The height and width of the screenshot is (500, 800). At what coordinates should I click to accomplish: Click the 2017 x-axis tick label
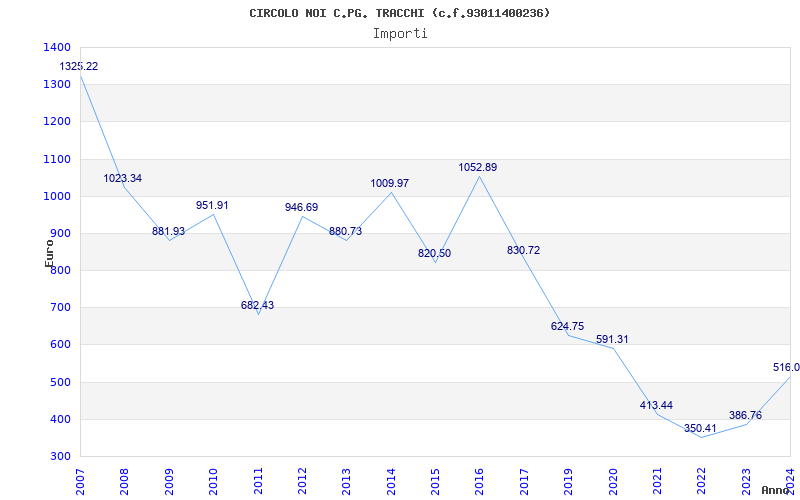[524, 482]
